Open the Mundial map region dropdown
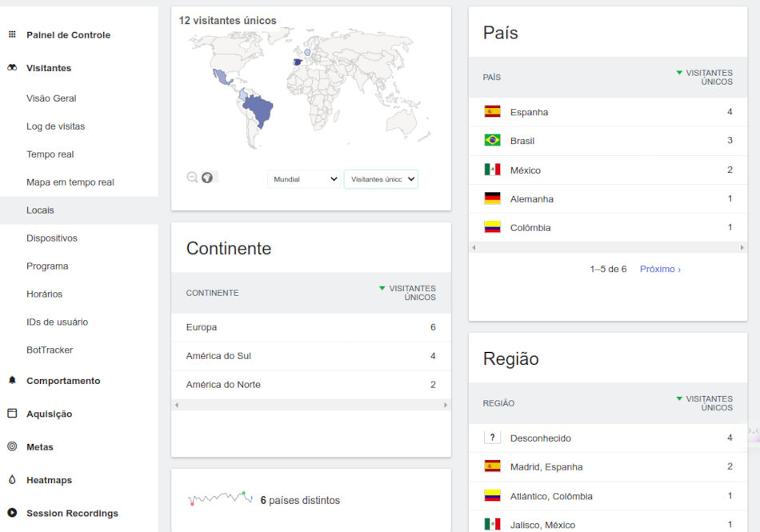The image size is (760, 532). pos(304,179)
